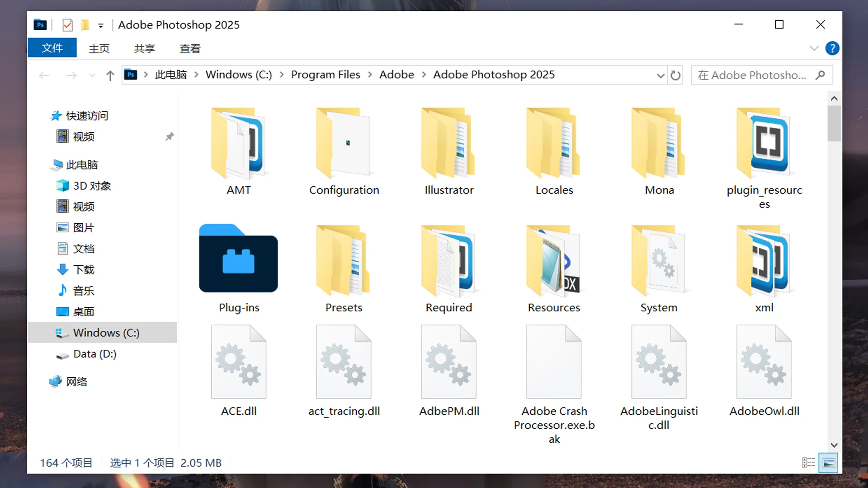Expand the address bar history dropdown
Image resolution: width=868 pixels, height=488 pixels.
pos(660,75)
